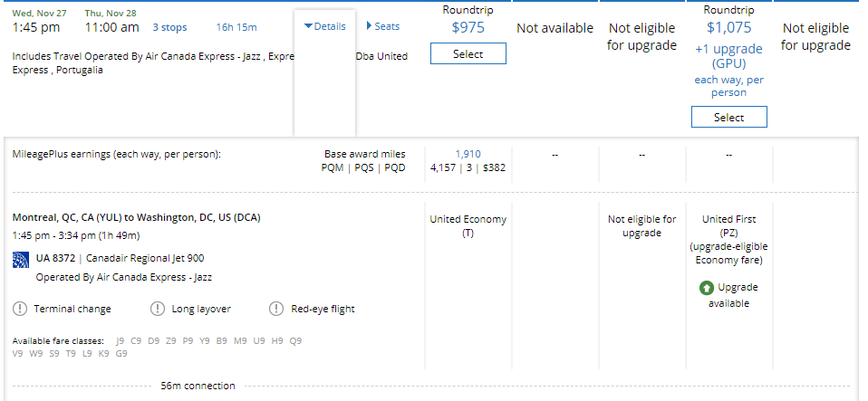This screenshot has height=401, width=868.
Task: Open the 3 stops link
Action: click(169, 27)
